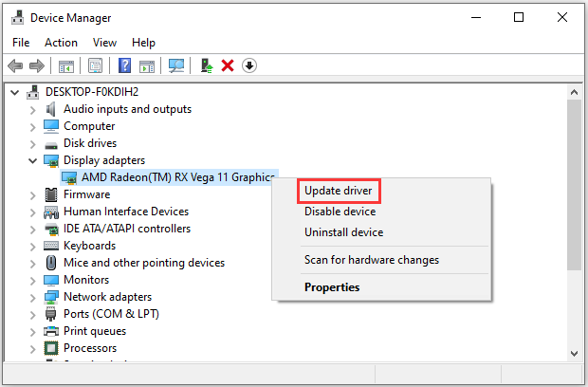Select the Print queues label
Image resolution: width=588 pixels, height=387 pixels.
coord(95,331)
